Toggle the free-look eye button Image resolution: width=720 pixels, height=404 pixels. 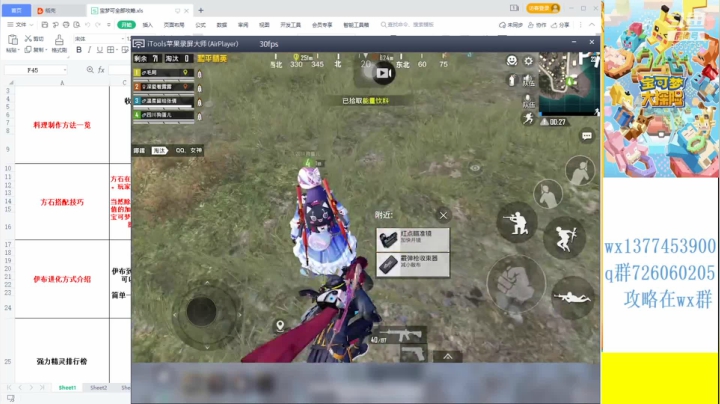(x=475, y=168)
